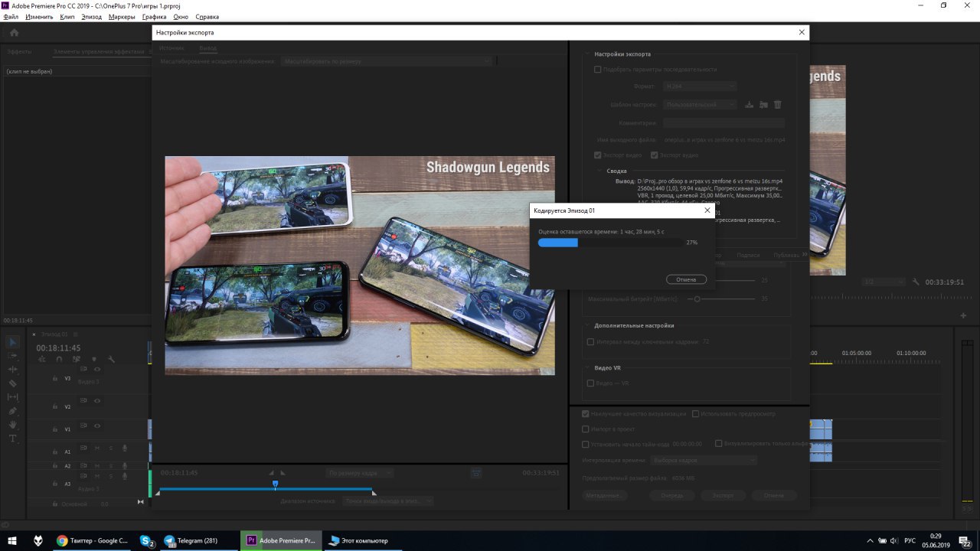The image size is (980, 551).
Task: Click output file name link
Action: coord(724,140)
